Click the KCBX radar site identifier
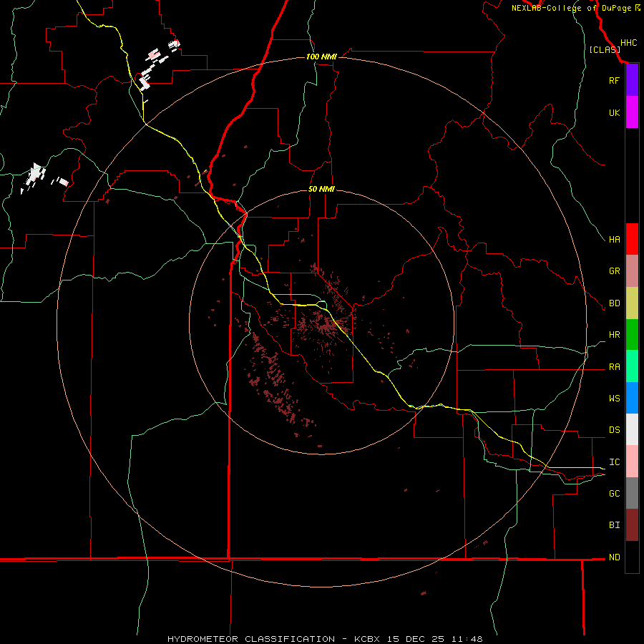This screenshot has height=644, width=644. (367, 639)
